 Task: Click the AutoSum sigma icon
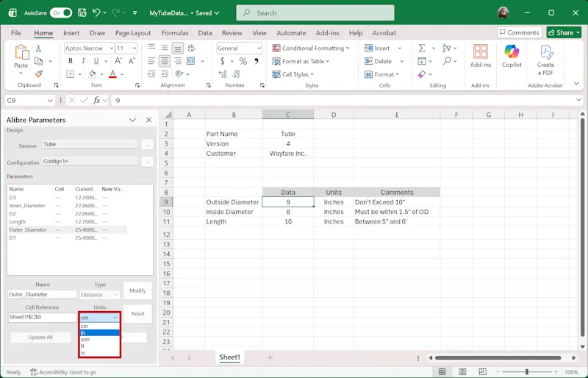pos(422,48)
